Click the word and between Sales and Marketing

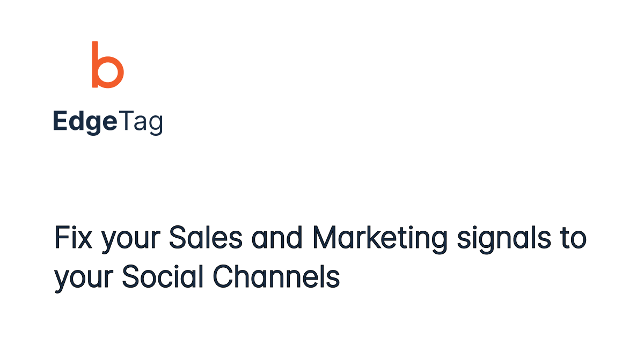(x=278, y=238)
